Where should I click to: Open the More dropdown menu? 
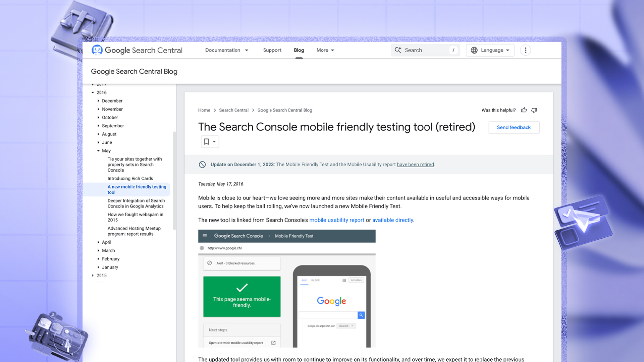(325, 50)
